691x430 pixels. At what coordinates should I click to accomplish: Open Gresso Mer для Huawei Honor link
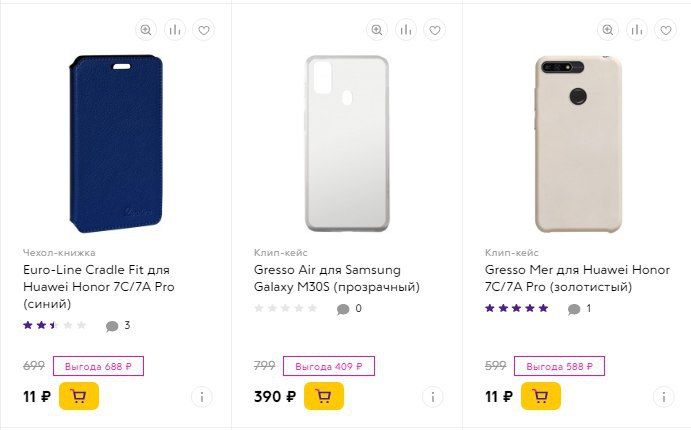[577, 278]
